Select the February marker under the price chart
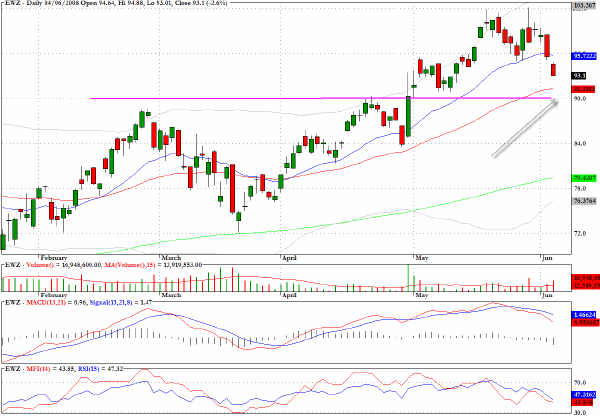The height and width of the screenshot is (416, 600). pos(54,258)
